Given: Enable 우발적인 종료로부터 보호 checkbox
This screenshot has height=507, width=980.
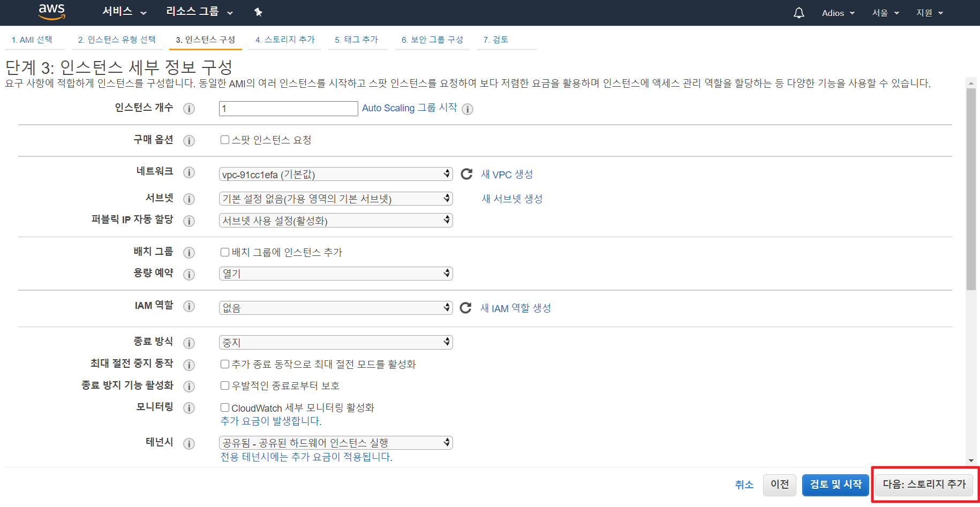Looking at the screenshot, I should pyautogui.click(x=225, y=385).
